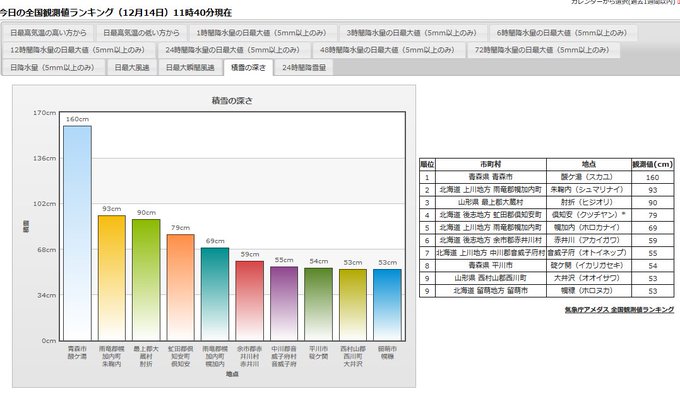Switch to 3時間降水量の日最大値 tab

412,33
